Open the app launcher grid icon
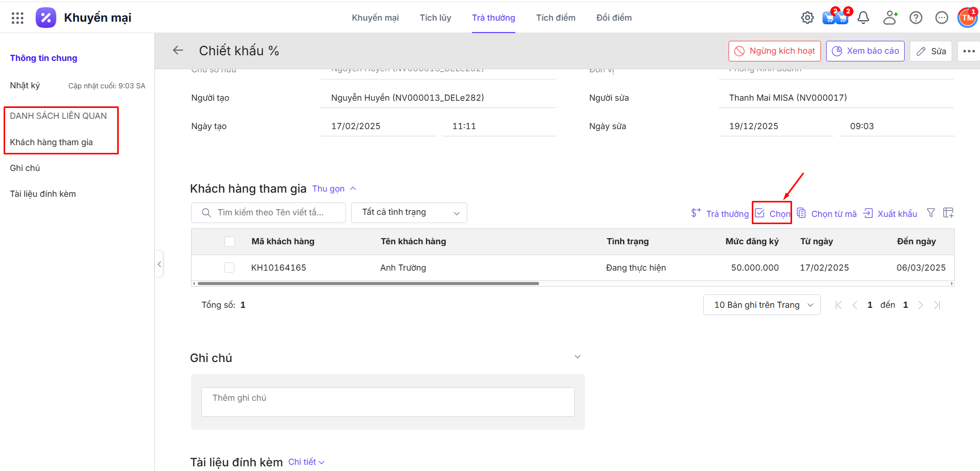The height and width of the screenshot is (471, 980). pos(18,18)
